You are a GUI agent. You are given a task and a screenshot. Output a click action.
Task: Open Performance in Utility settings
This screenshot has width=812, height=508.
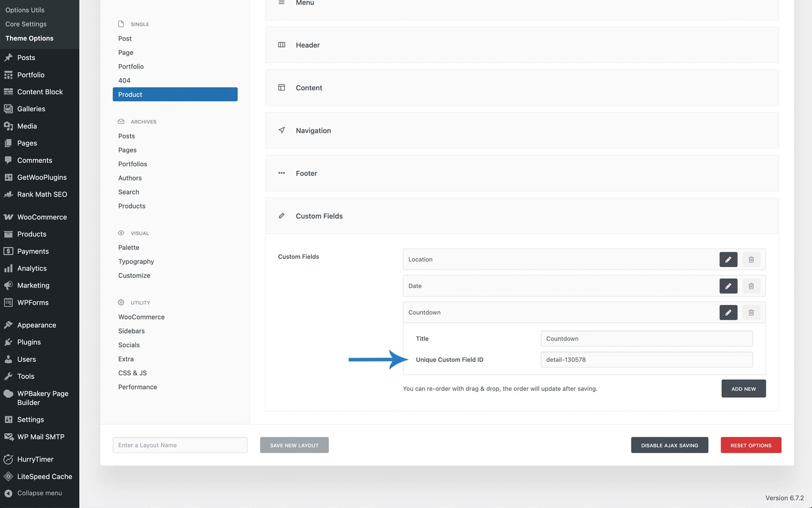[137, 387]
